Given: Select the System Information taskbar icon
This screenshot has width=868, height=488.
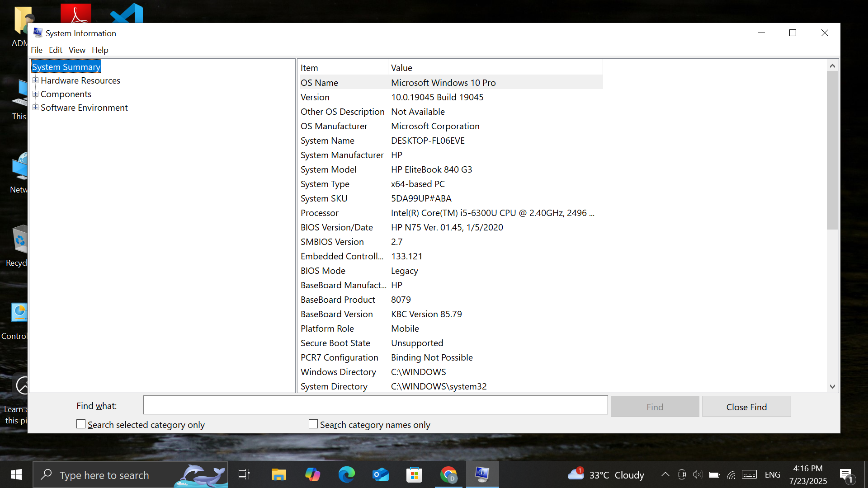Looking at the screenshot, I should pos(482,474).
